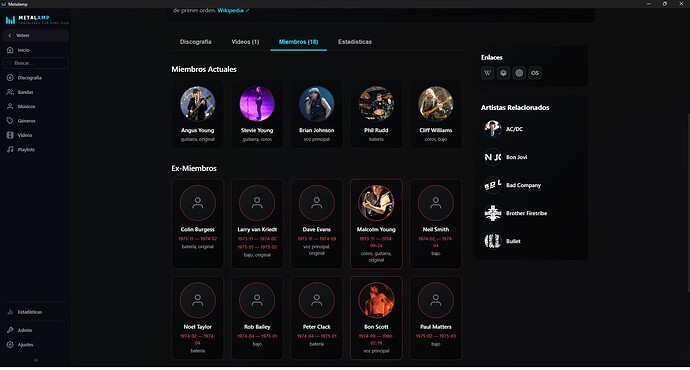Open related artist AC/DC
Image resolution: width=690 pixels, height=370 pixels.
530,129
